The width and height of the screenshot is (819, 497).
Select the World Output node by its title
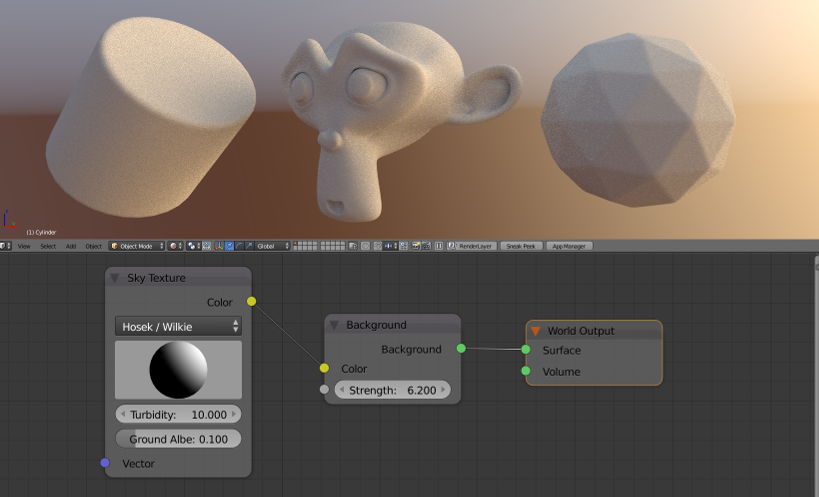click(581, 331)
